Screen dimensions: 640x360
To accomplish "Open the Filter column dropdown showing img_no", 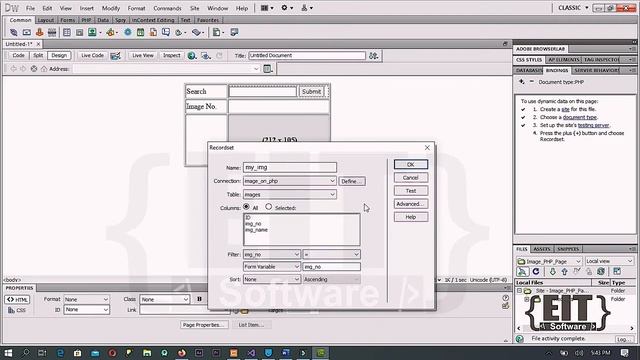I will coord(271,254).
